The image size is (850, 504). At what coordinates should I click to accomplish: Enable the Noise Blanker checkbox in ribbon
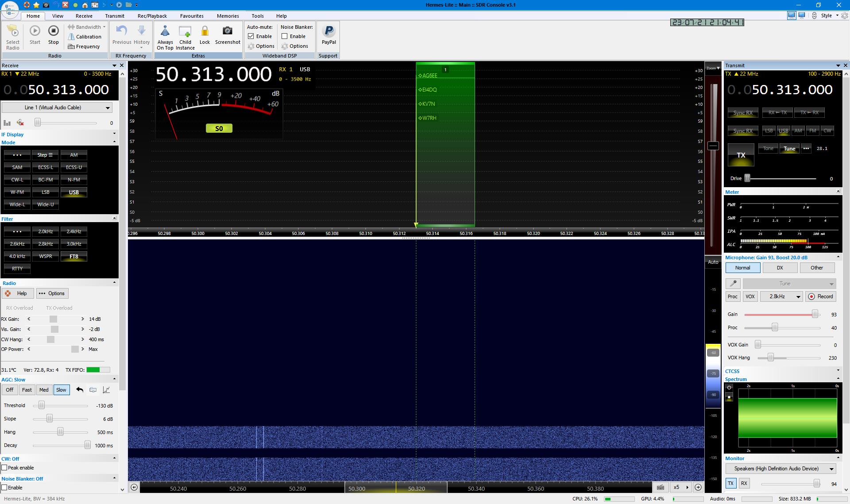tap(285, 36)
